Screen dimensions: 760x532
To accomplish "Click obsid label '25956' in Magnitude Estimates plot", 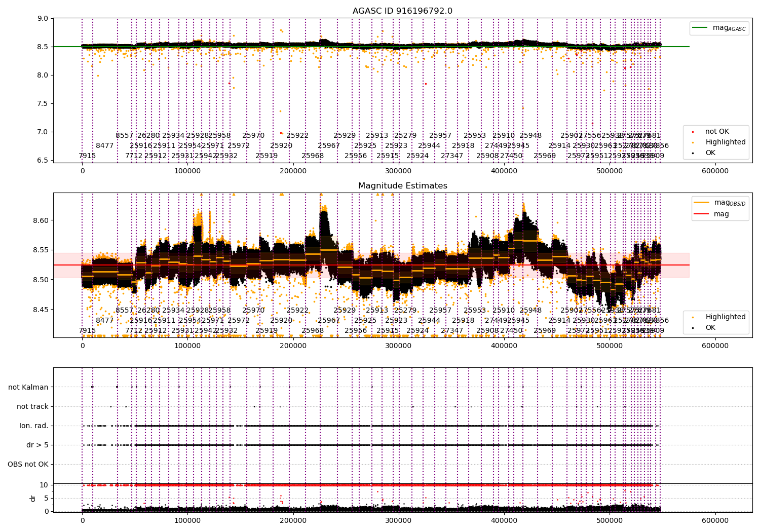I will click(356, 331).
